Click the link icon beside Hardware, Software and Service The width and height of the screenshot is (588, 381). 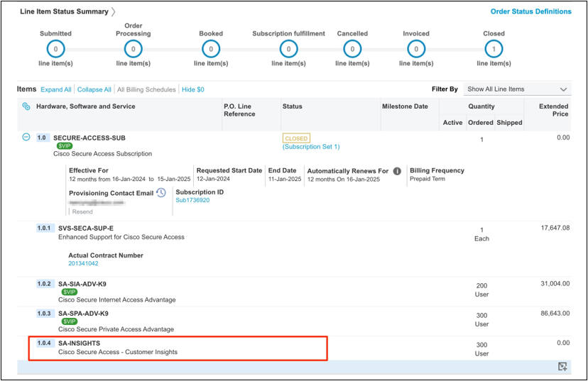point(26,106)
